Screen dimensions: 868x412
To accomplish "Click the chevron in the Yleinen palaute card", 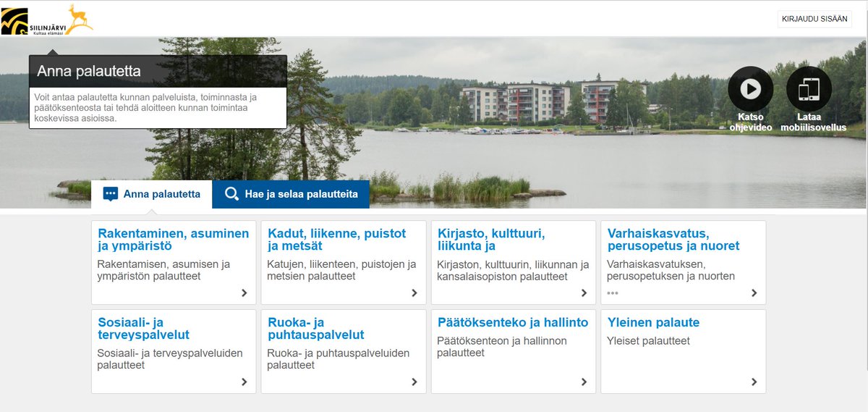I will tap(754, 382).
